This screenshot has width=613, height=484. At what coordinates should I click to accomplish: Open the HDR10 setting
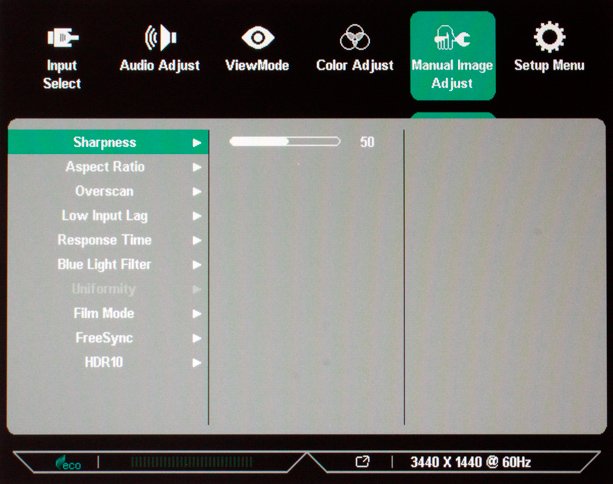coord(104,362)
